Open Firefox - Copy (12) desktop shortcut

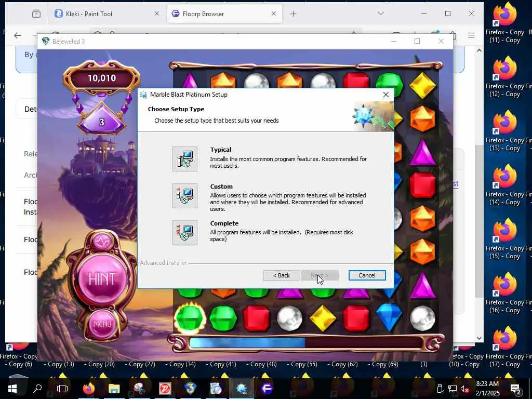pos(505,77)
